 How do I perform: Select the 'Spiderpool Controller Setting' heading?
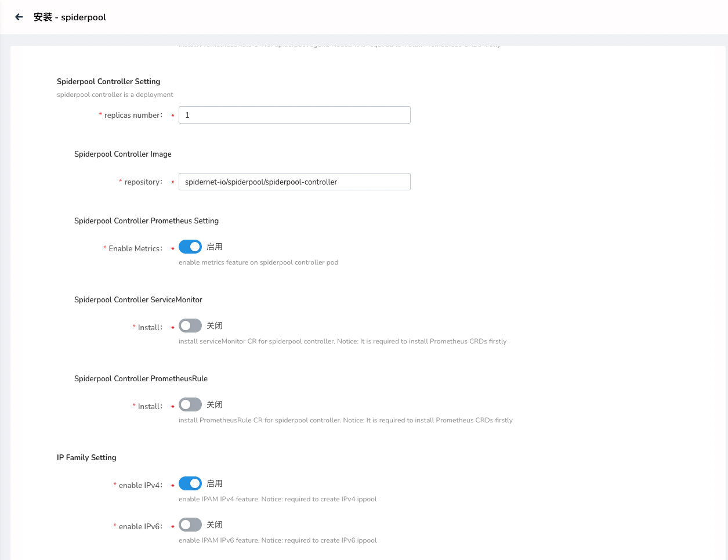click(108, 81)
